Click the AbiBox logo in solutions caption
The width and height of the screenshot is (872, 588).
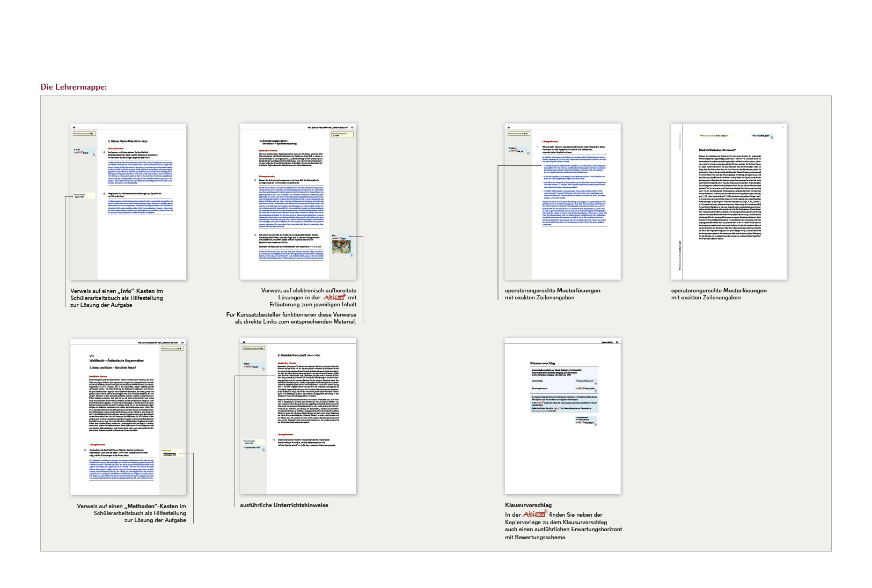(334, 297)
